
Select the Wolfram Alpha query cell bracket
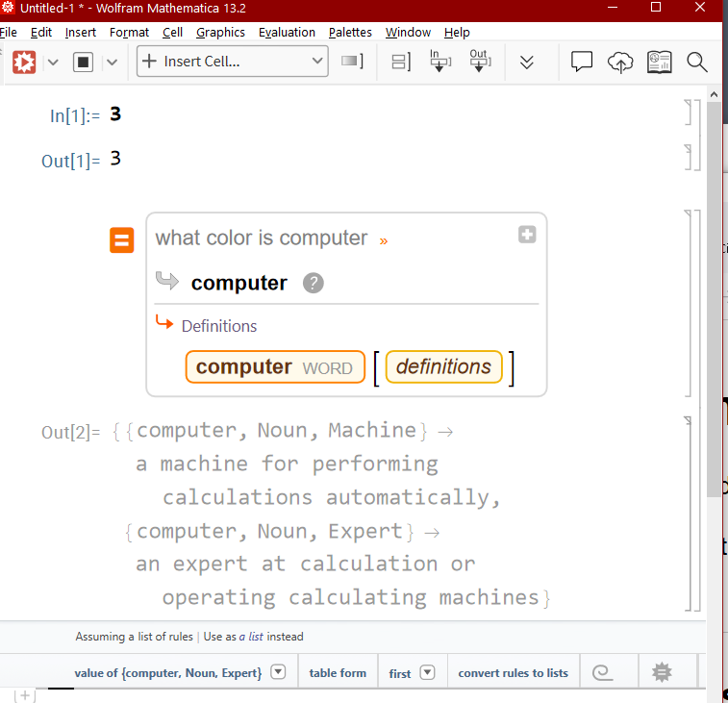click(x=689, y=304)
